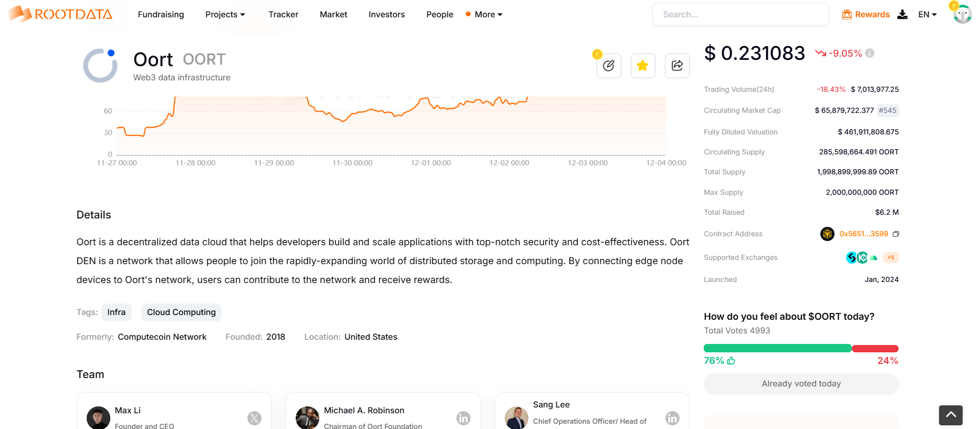Viewport: 980px width, 429px height.
Task: Click the third green exchange icon
Action: (x=873, y=258)
